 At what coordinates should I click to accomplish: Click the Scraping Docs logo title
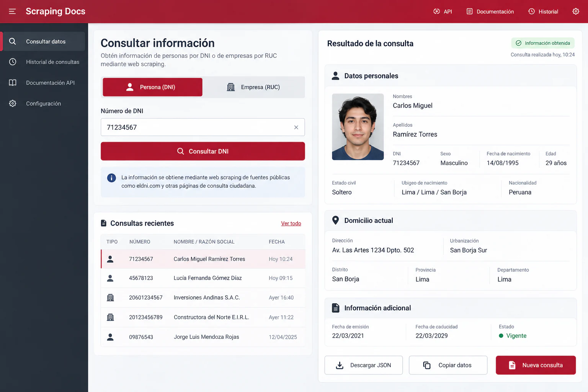click(56, 11)
